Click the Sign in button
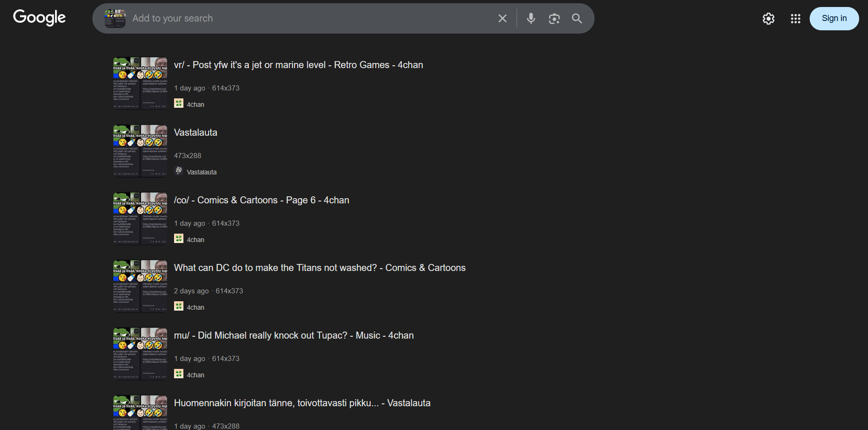The height and width of the screenshot is (430, 868). pyautogui.click(x=834, y=19)
